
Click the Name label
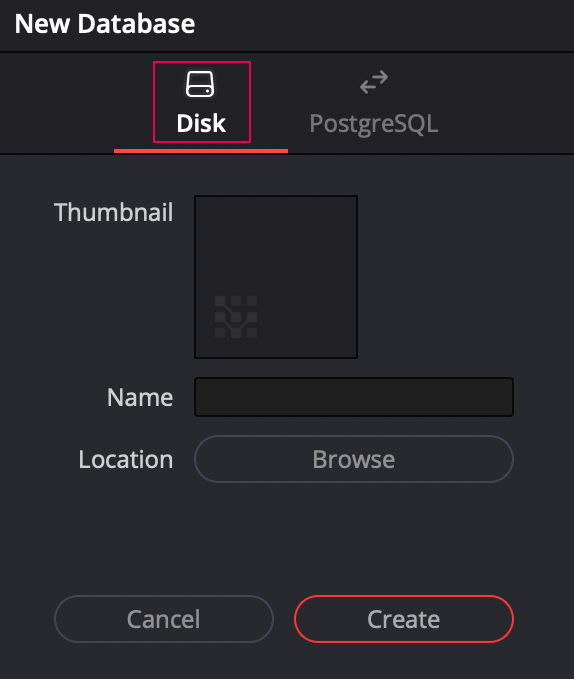(x=140, y=398)
